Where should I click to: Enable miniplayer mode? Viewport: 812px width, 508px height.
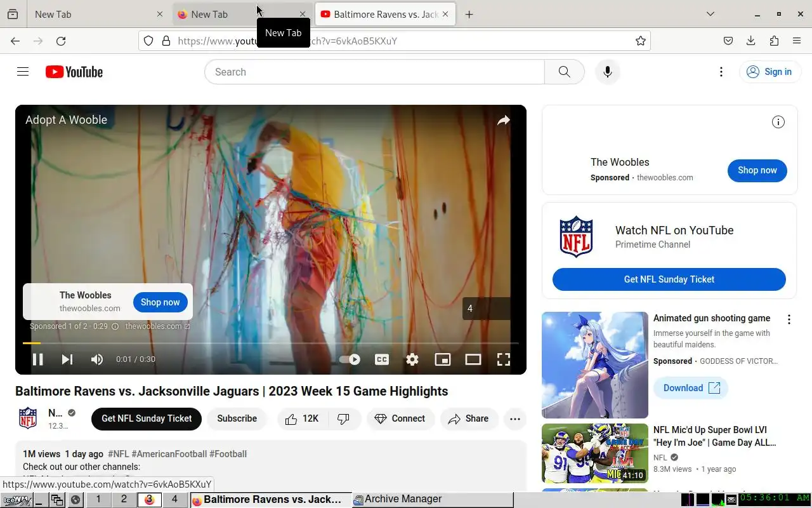click(x=442, y=359)
